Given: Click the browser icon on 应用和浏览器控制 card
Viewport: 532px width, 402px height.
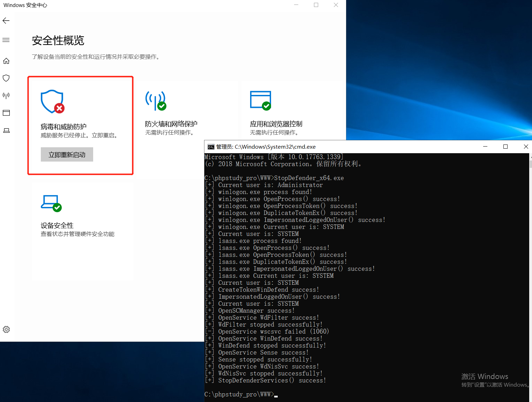Looking at the screenshot, I should click(x=261, y=100).
